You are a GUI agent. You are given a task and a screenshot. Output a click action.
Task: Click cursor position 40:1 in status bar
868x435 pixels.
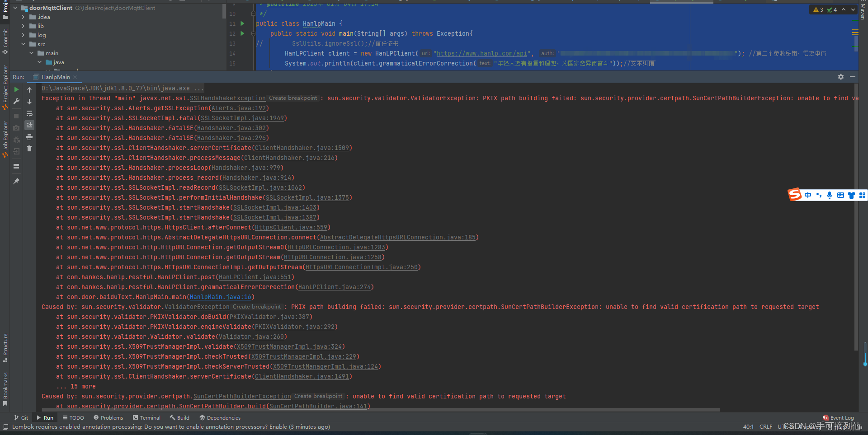point(748,427)
